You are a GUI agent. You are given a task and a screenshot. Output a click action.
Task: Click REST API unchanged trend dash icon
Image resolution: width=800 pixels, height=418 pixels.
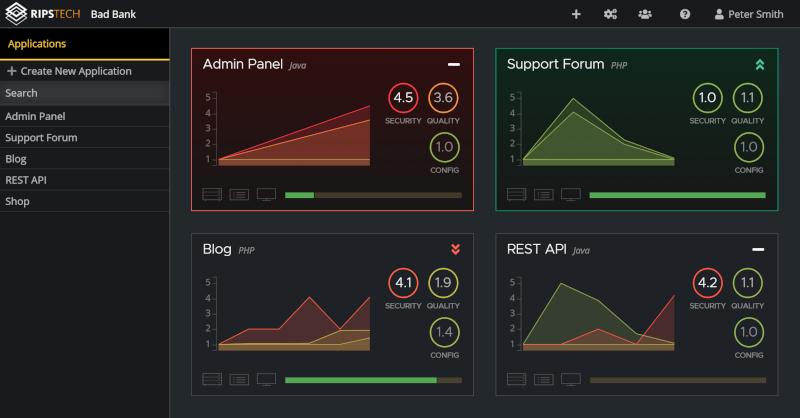pyautogui.click(x=758, y=249)
